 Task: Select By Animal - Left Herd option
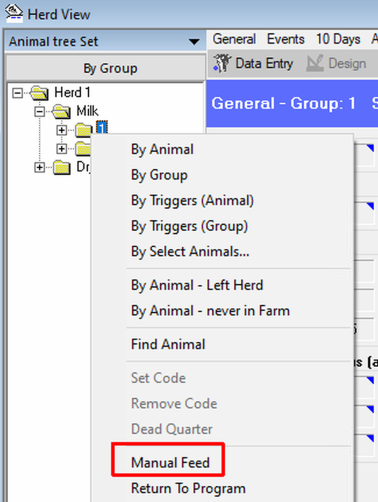tap(197, 285)
